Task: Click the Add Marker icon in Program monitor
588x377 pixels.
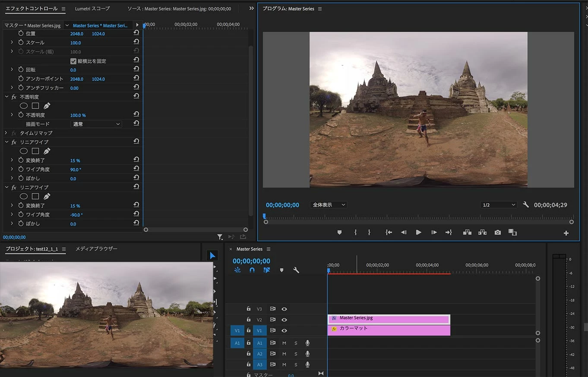Action: tap(339, 232)
